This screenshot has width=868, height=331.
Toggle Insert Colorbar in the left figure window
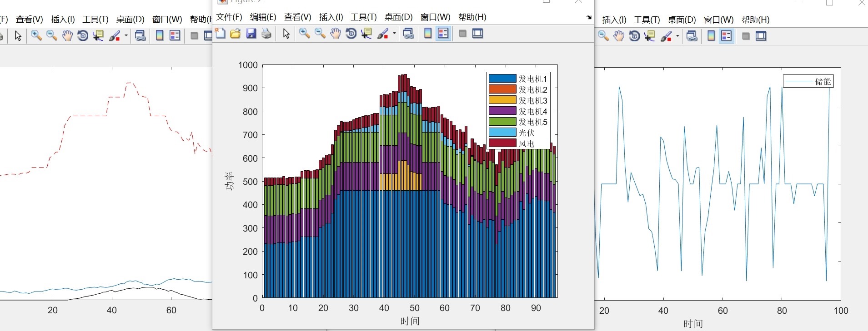160,35
